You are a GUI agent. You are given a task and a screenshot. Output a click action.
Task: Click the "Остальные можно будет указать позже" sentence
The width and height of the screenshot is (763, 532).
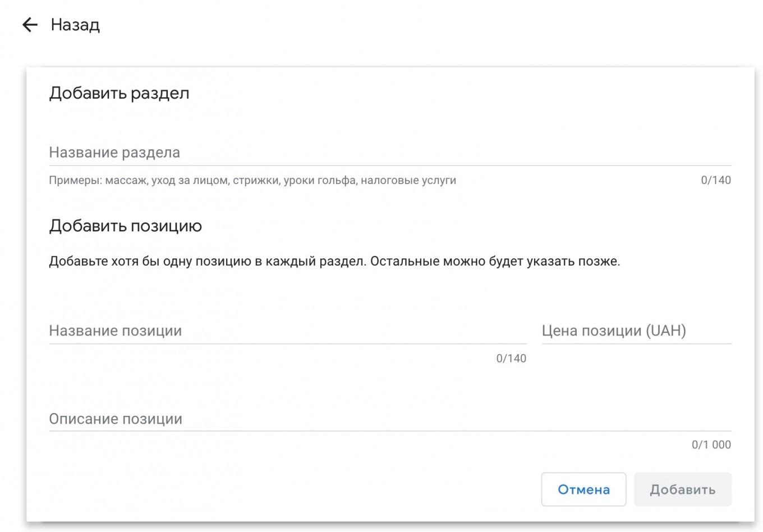(x=495, y=262)
